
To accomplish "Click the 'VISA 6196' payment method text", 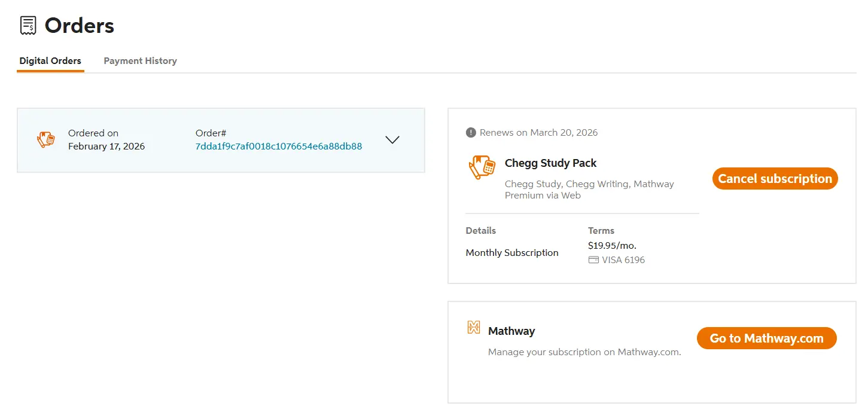I will (623, 260).
